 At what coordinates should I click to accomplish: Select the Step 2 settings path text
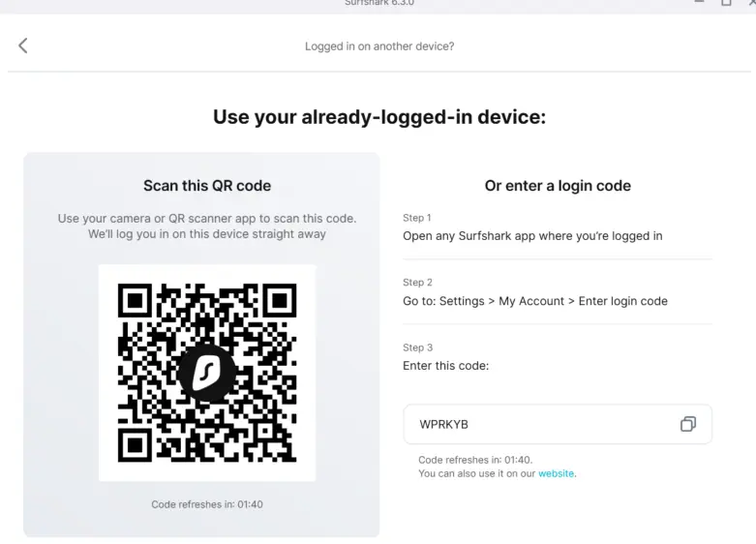[x=535, y=301]
